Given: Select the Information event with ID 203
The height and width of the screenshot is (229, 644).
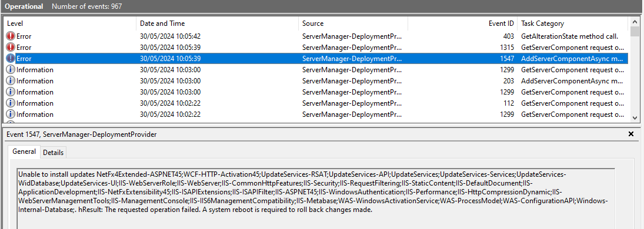Looking at the screenshot, I should (316, 81).
